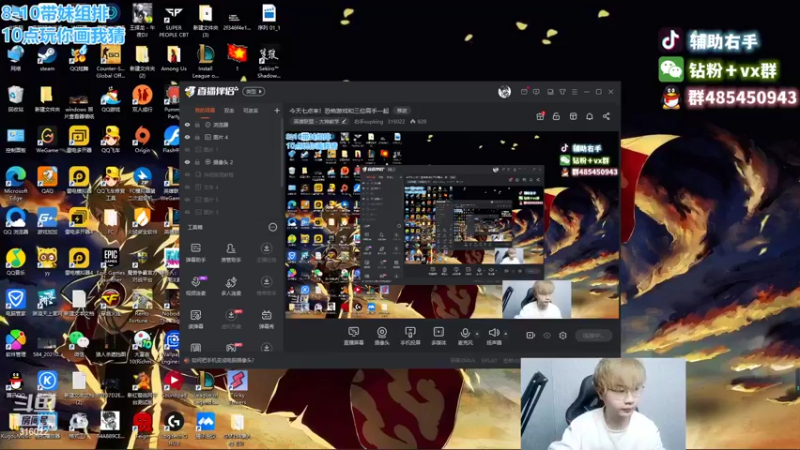Open mode switch pill beside app logo
Viewport: 800px width, 450px height.
pyautogui.click(x=254, y=92)
